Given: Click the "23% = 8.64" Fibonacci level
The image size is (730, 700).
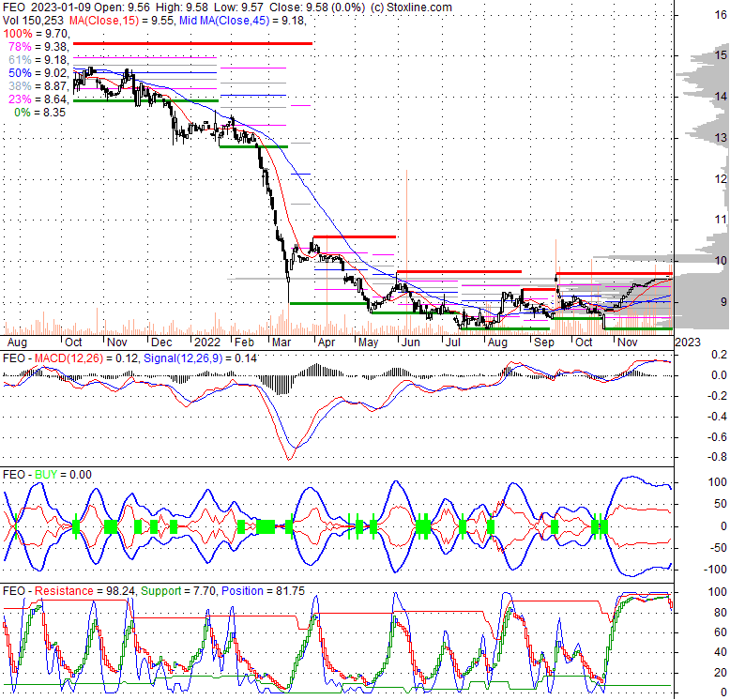Looking at the screenshot, I should click(x=38, y=99).
